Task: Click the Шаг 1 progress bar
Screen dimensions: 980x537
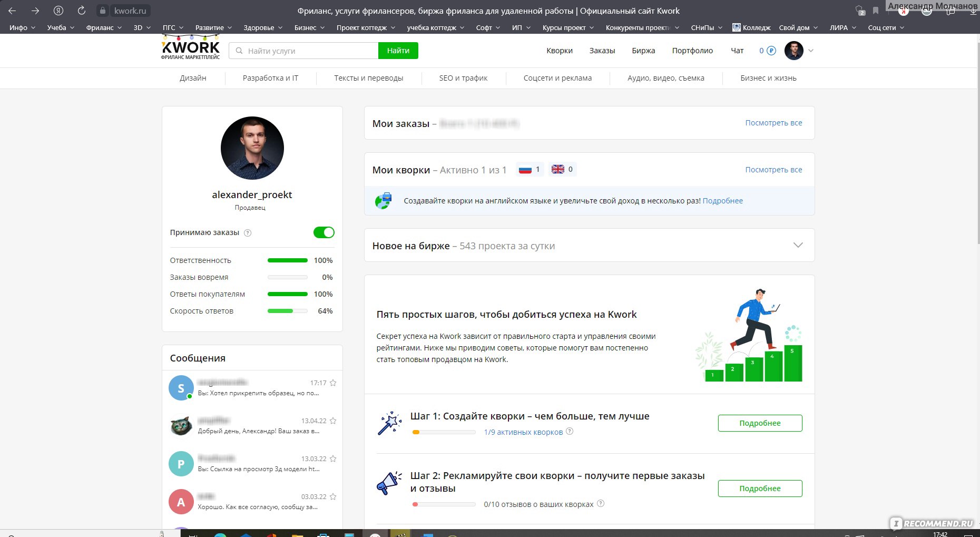Action: click(444, 432)
